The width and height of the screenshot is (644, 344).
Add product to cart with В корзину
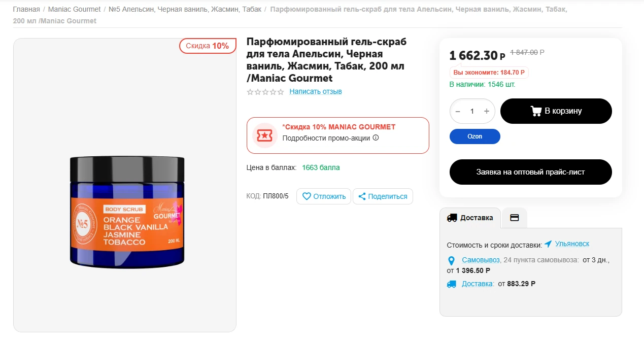pos(556,111)
